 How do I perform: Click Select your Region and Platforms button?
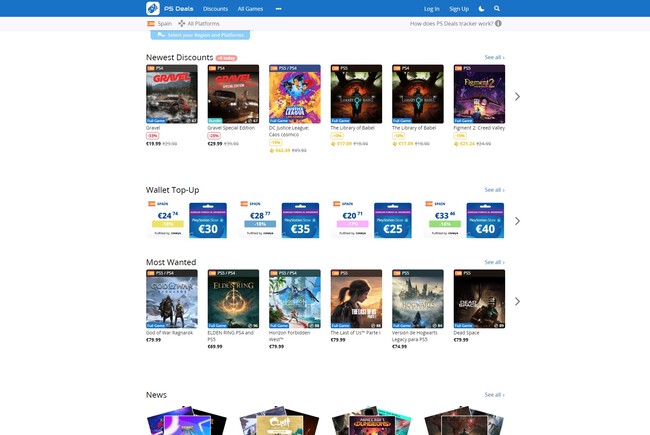tap(200, 35)
